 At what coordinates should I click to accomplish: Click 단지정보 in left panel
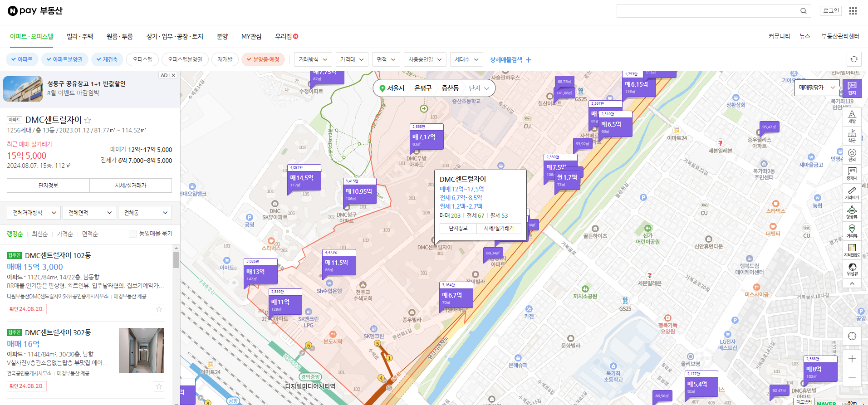tap(48, 185)
